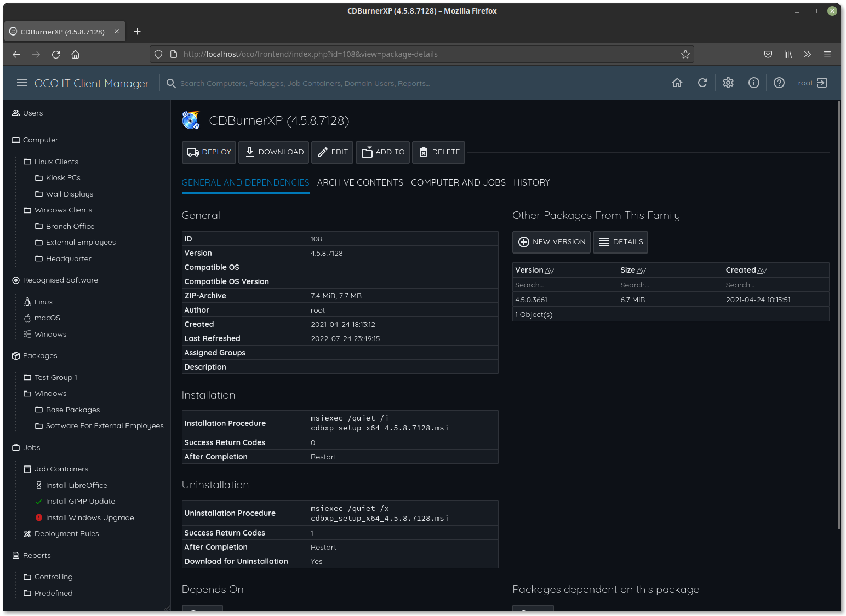Refresh page content with OCO reload icon
This screenshot has height=616, width=846.
point(702,83)
